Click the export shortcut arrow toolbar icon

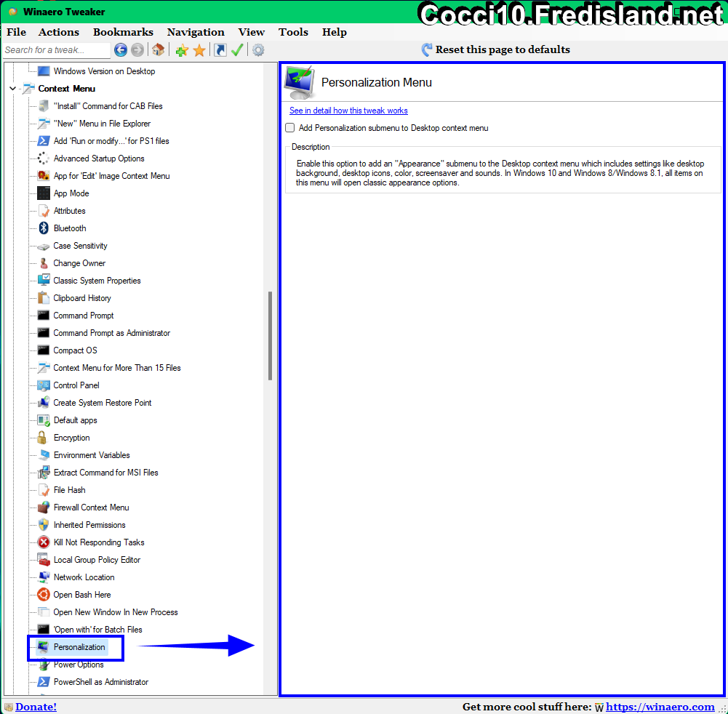tap(220, 49)
